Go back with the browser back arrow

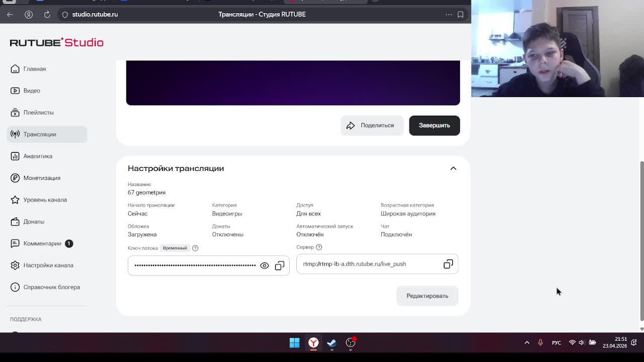[x=10, y=15]
